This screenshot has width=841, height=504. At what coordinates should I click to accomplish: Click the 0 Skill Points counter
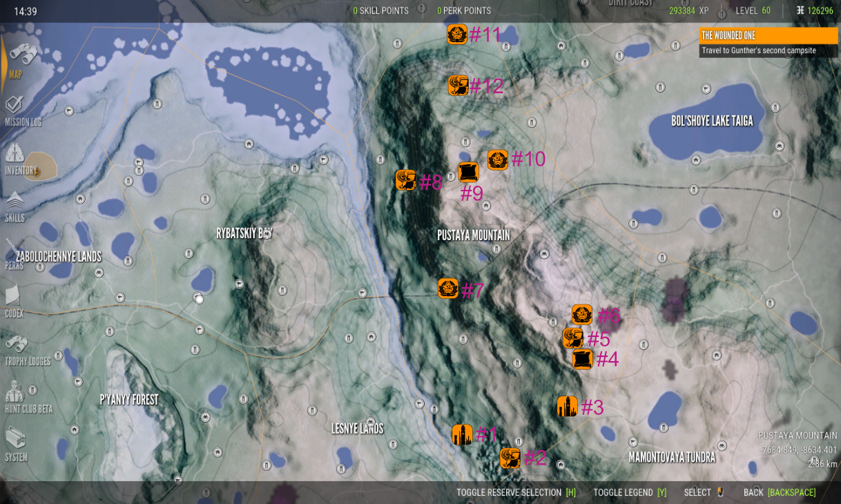click(380, 11)
